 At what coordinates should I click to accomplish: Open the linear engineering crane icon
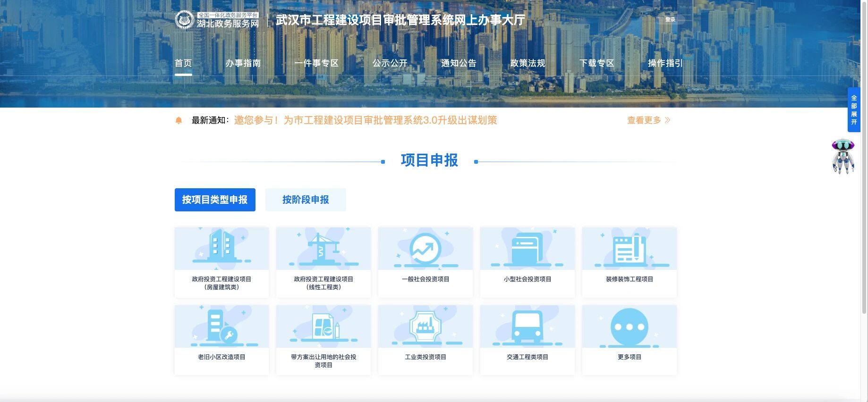[323, 249]
